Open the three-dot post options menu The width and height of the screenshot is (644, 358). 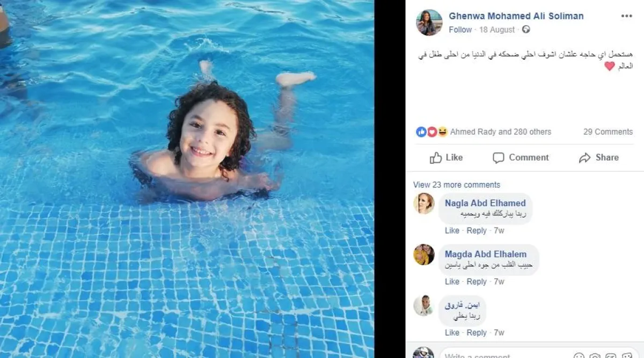tap(626, 16)
